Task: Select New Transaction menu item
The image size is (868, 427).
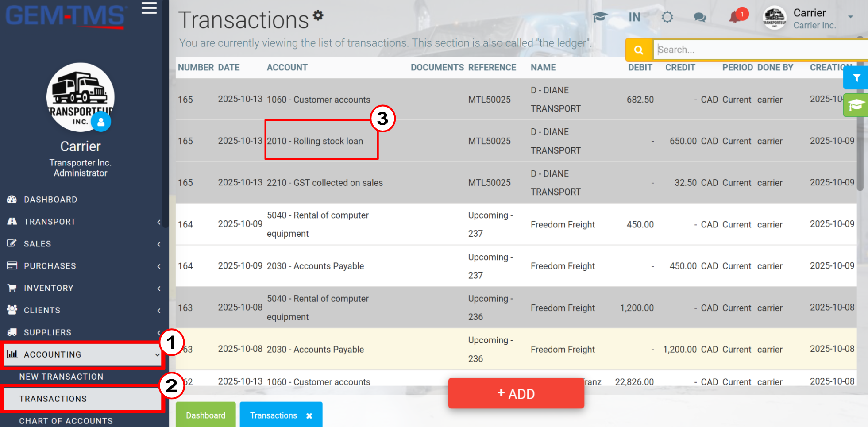Action: pyautogui.click(x=62, y=377)
